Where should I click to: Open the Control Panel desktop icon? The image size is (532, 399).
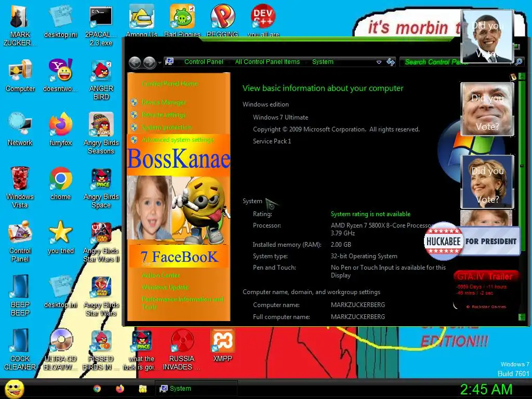[x=20, y=242]
